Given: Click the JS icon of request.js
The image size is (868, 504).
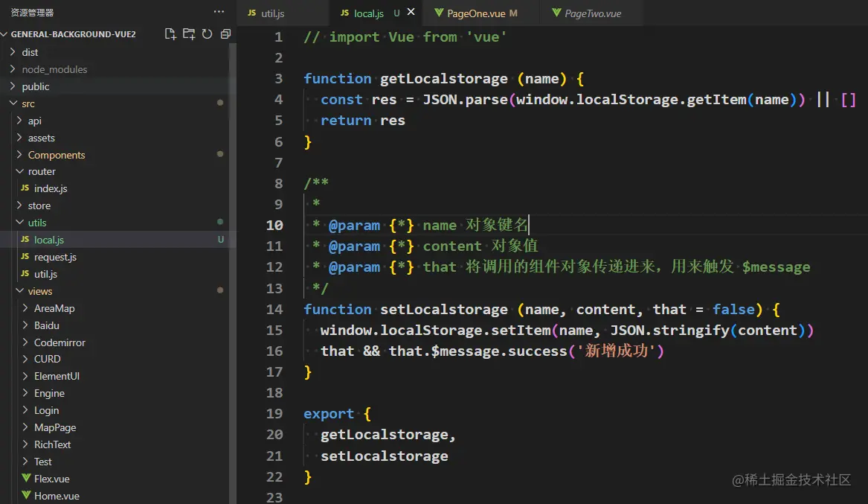Looking at the screenshot, I should [x=25, y=257].
